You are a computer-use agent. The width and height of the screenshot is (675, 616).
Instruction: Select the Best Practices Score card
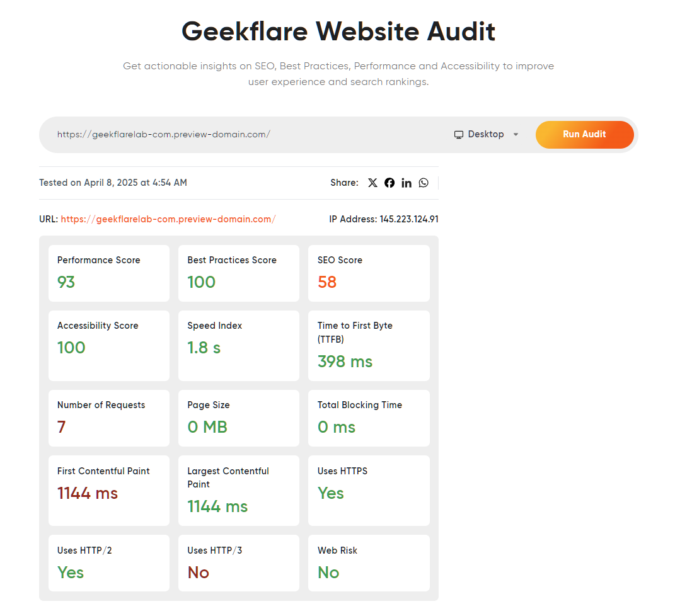click(238, 273)
